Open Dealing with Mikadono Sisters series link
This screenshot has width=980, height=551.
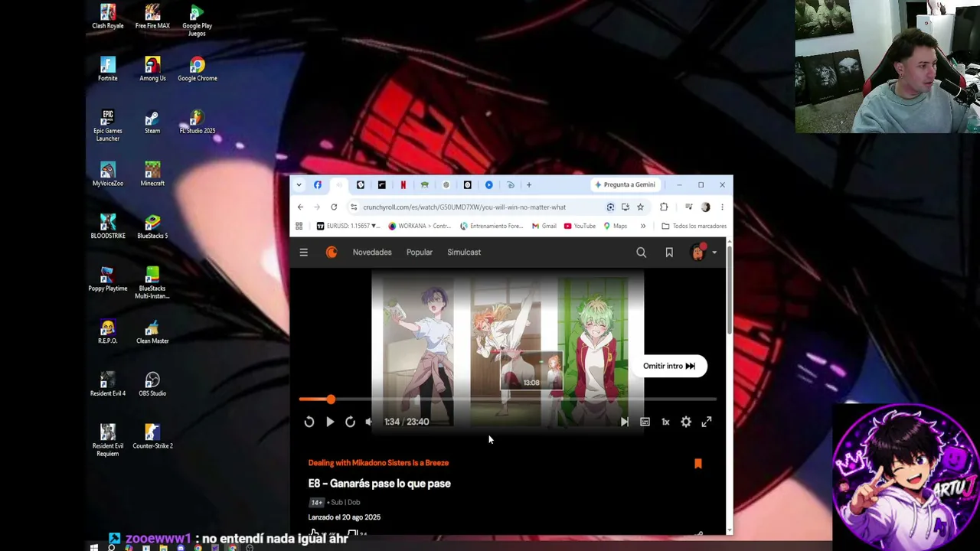[378, 463]
